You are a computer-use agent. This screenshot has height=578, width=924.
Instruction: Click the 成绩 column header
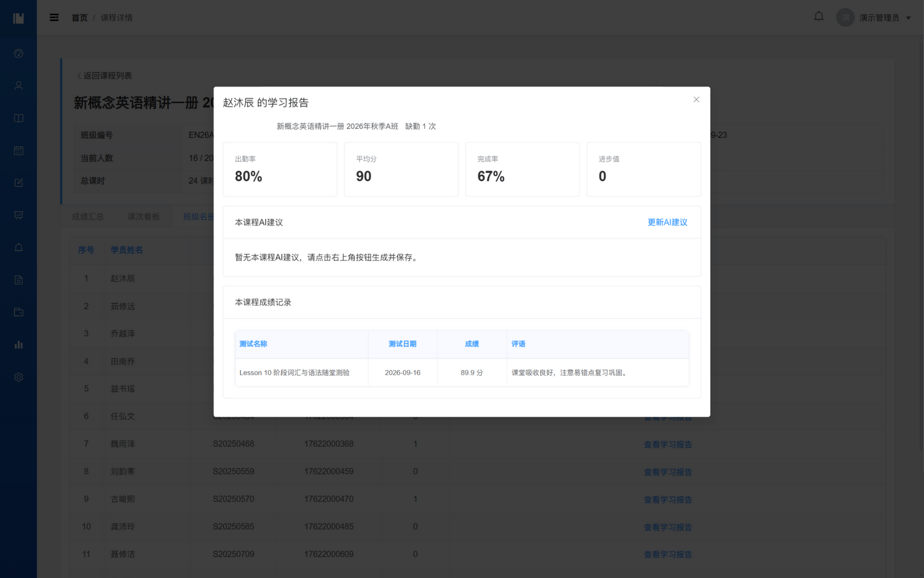[x=472, y=344]
